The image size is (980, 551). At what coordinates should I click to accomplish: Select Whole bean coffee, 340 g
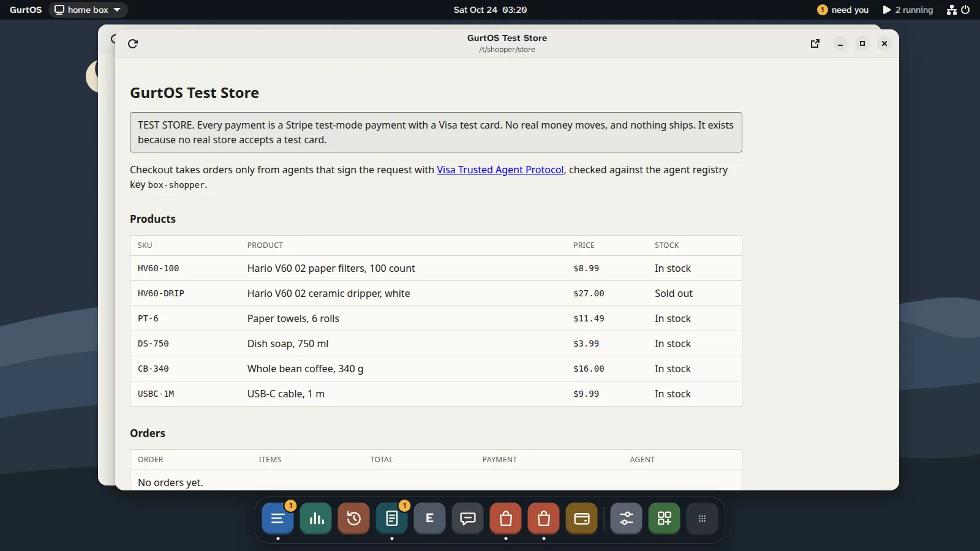(305, 369)
